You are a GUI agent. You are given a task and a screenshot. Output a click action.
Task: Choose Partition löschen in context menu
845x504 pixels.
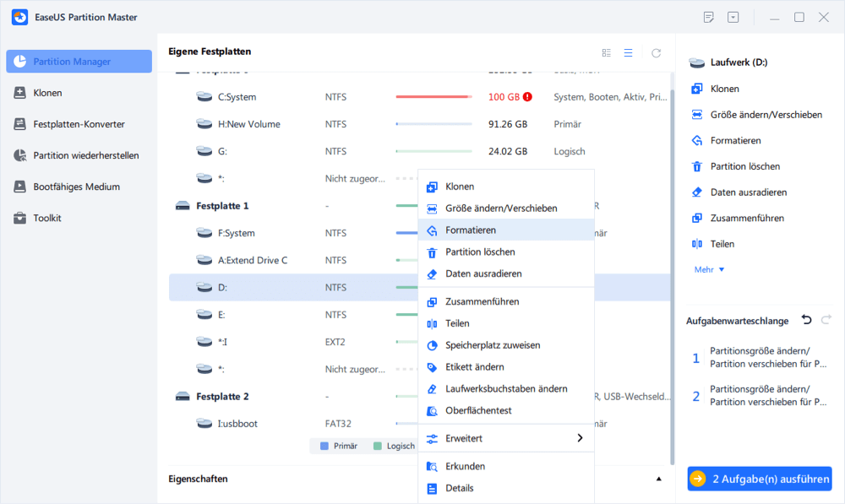506,252
